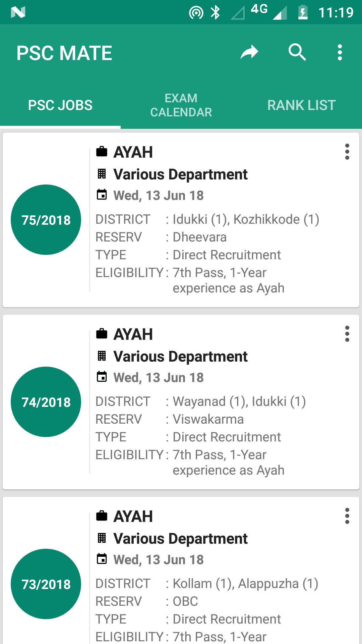The width and height of the screenshot is (362, 644).
Task: Tap the 75/2018 green circle badge
Action: [x=46, y=220]
